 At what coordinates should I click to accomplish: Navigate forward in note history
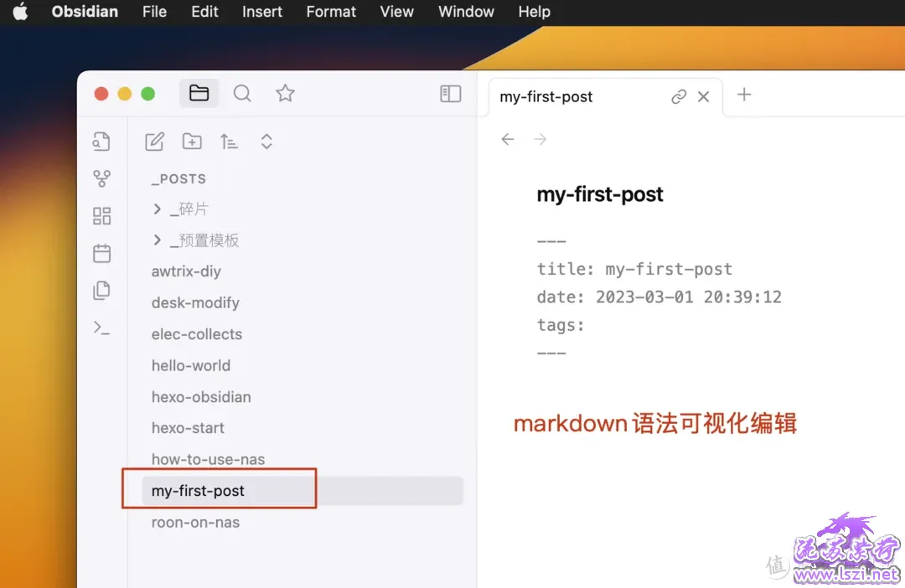pyautogui.click(x=540, y=139)
